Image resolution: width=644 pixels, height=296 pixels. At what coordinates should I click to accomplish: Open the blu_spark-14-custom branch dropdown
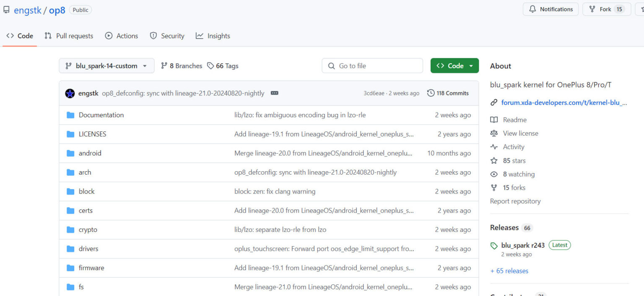click(106, 66)
